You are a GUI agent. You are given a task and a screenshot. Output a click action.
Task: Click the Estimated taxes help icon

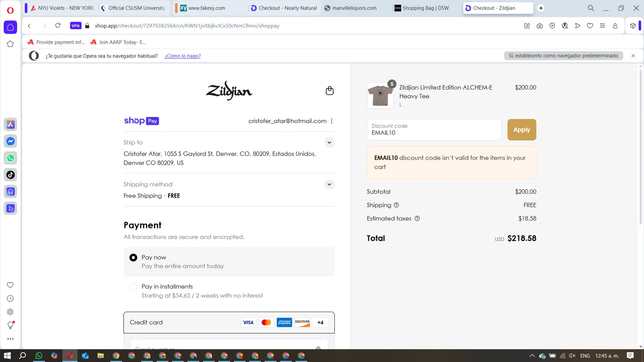(x=417, y=218)
